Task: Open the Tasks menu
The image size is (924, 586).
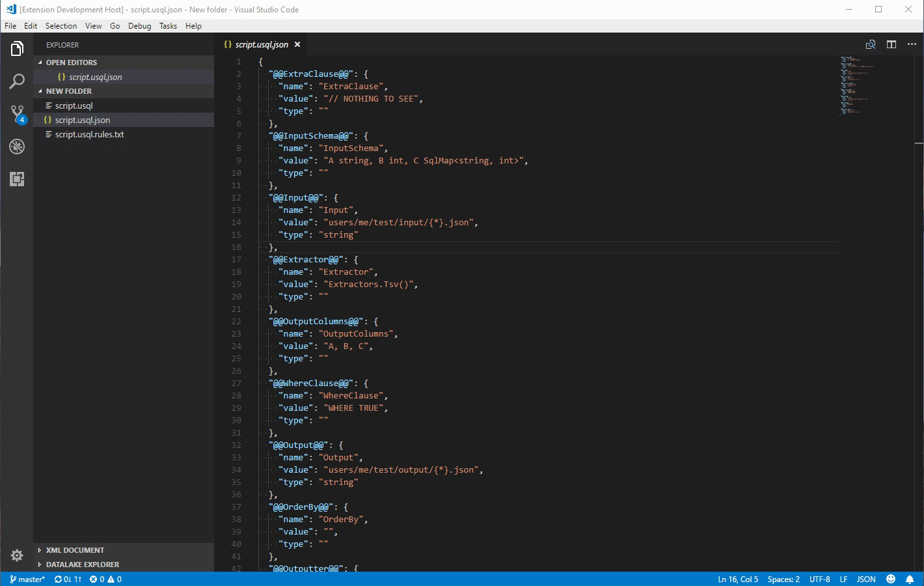Action: tap(168, 26)
